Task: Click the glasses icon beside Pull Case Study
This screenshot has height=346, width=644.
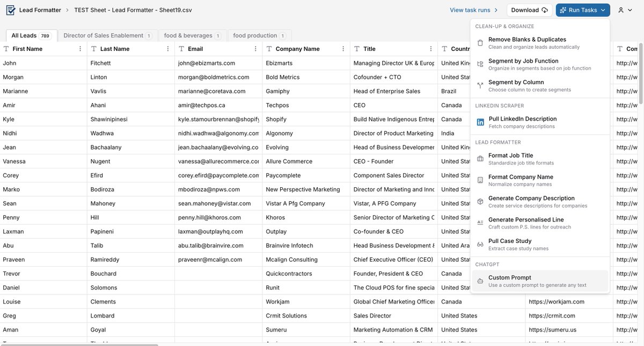Action: (480, 245)
